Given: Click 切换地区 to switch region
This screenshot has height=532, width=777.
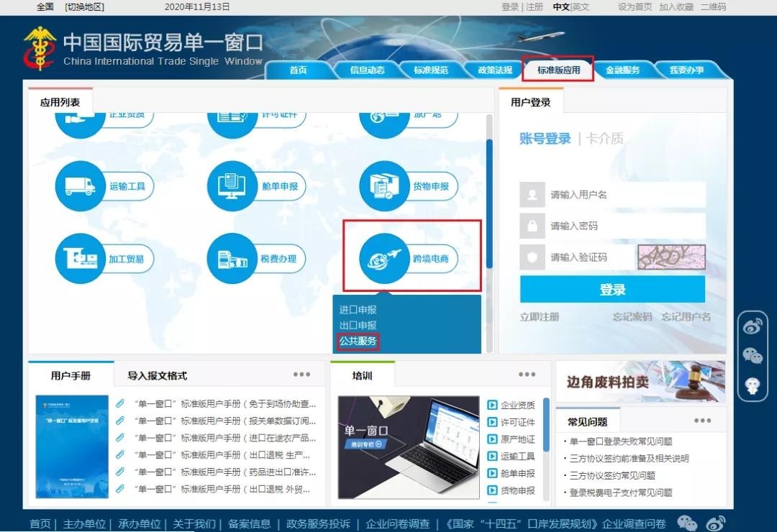Looking at the screenshot, I should pyautogui.click(x=84, y=7).
